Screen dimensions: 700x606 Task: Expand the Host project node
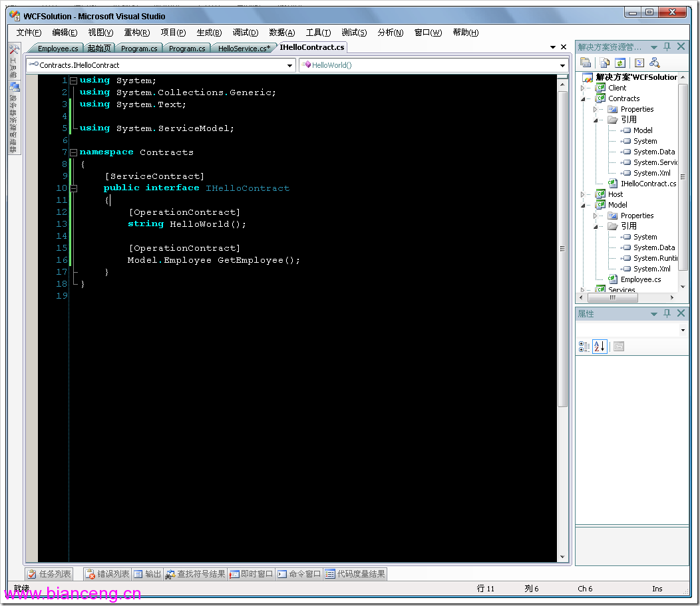583,194
